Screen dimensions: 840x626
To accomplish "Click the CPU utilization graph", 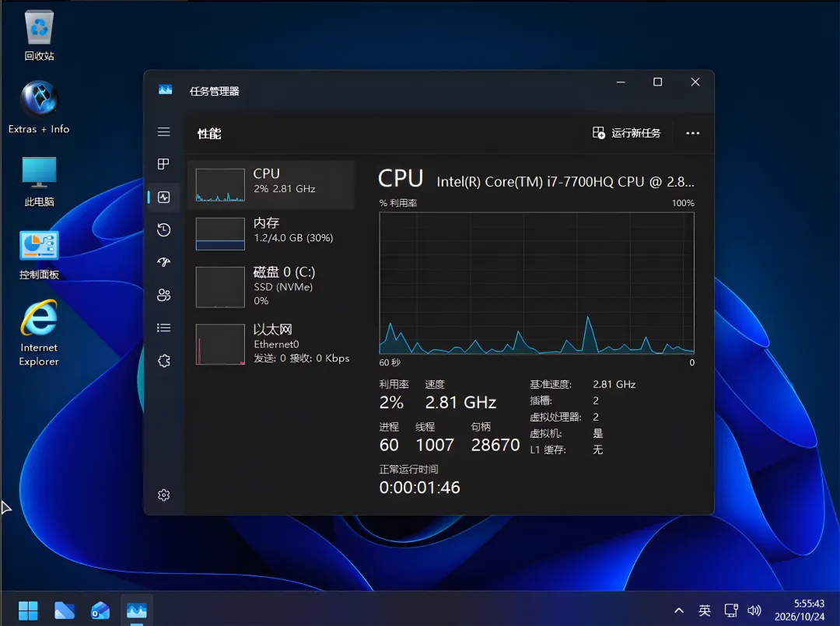I will pyautogui.click(x=537, y=283).
